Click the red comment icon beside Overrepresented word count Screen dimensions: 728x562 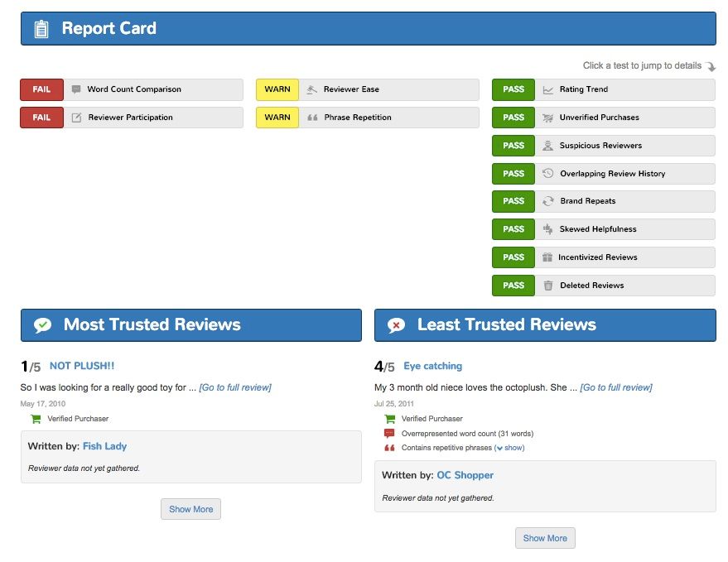[389, 434]
